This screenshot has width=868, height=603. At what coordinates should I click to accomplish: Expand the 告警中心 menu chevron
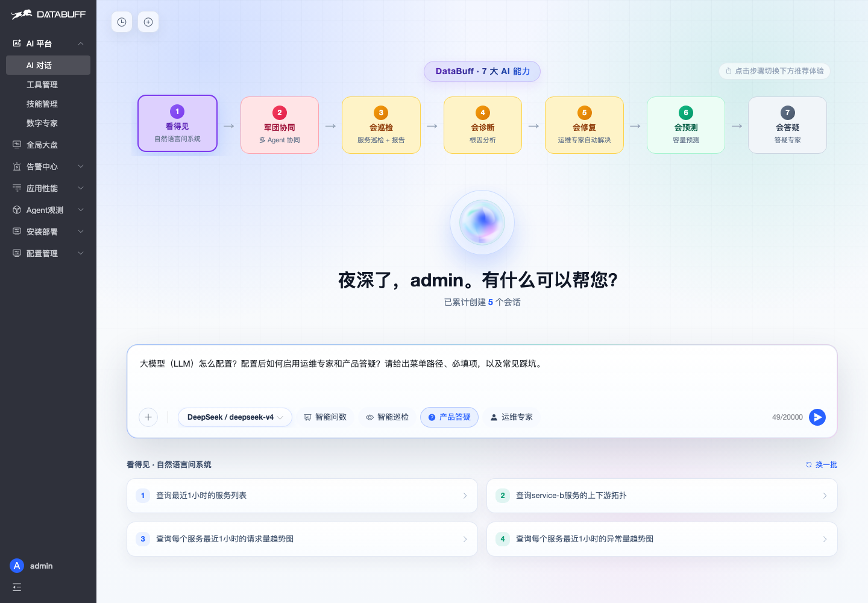pyautogui.click(x=81, y=166)
